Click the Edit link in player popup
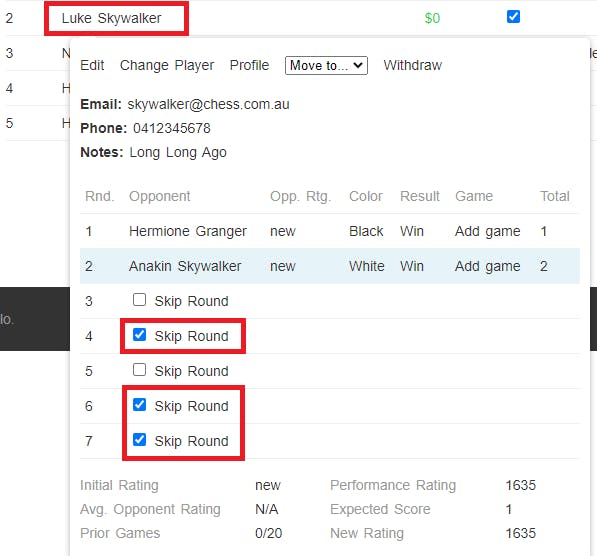 (92, 65)
